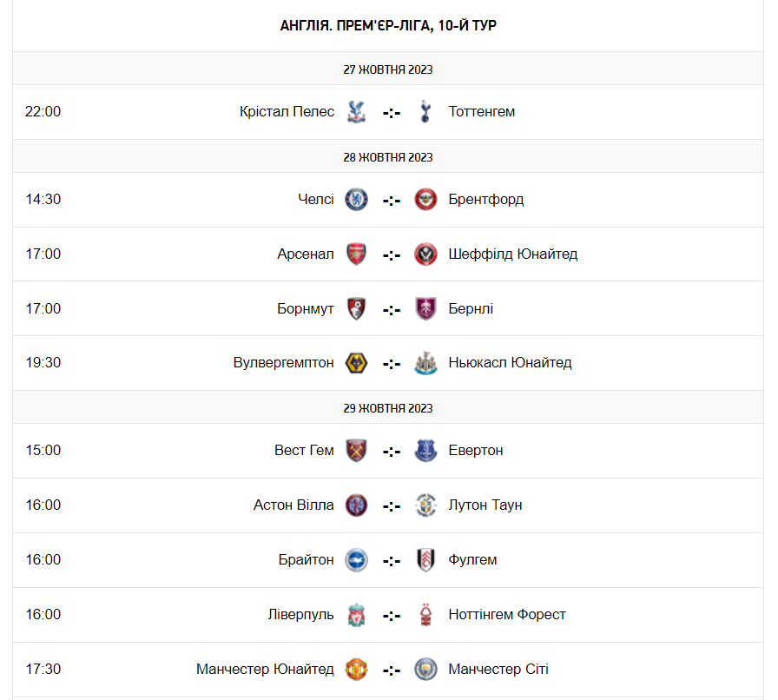
Task: Click the Manchester City logo
Action: [x=425, y=670]
